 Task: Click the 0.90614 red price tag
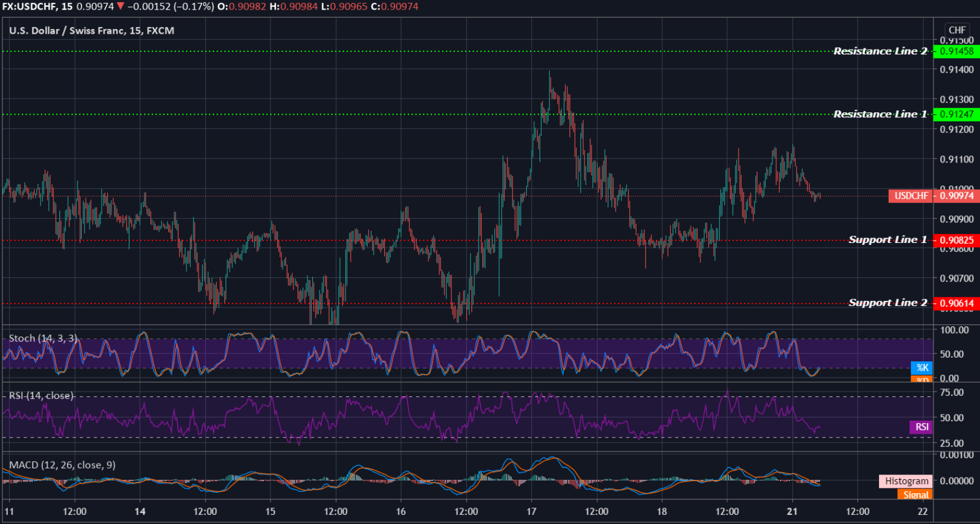coord(956,303)
